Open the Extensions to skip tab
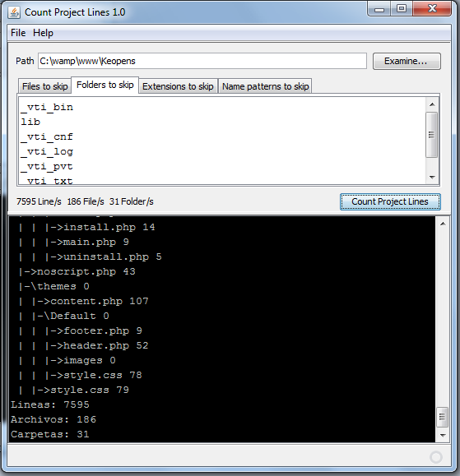 coord(178,86)
